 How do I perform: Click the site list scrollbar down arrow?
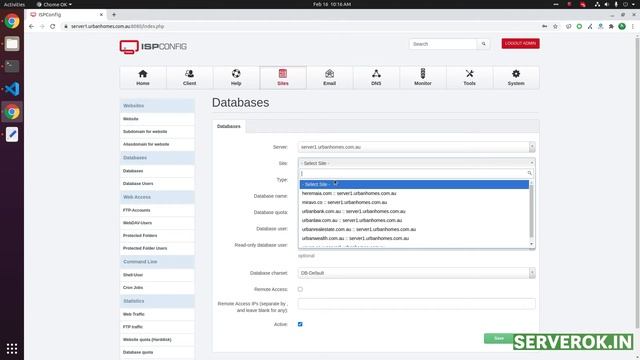pos(531,244)
